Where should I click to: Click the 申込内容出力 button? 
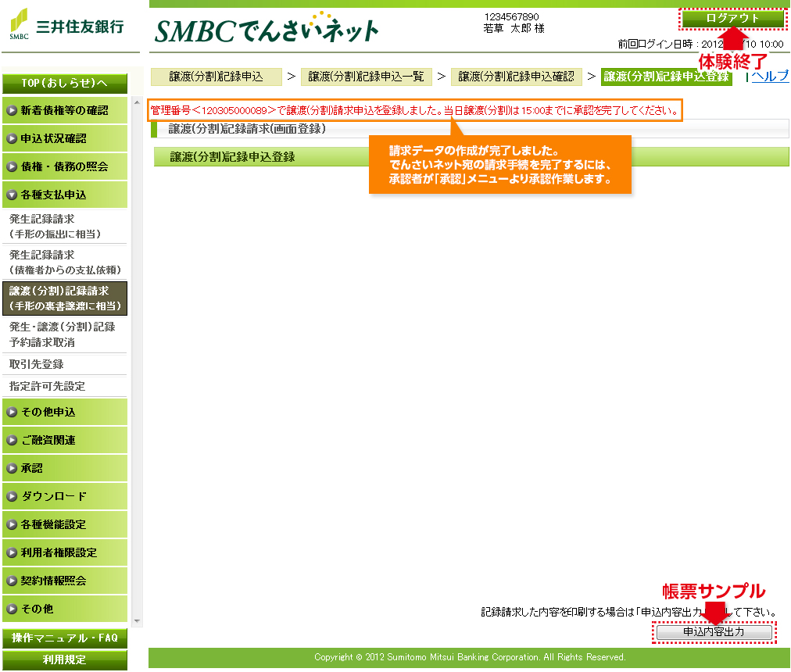pos(714,632)
